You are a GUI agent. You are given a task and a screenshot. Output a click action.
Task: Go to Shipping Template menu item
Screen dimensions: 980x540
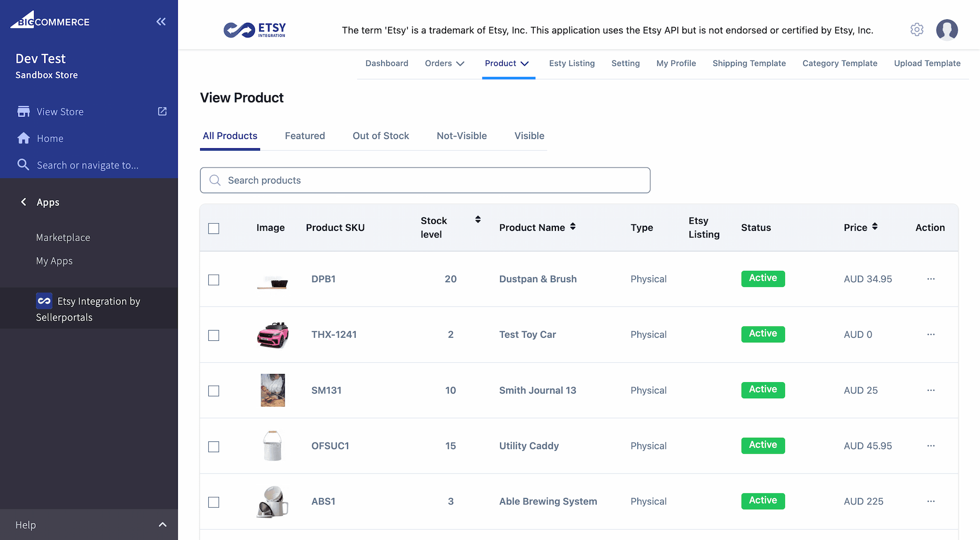pyautogui.click(x=749, y=63)
